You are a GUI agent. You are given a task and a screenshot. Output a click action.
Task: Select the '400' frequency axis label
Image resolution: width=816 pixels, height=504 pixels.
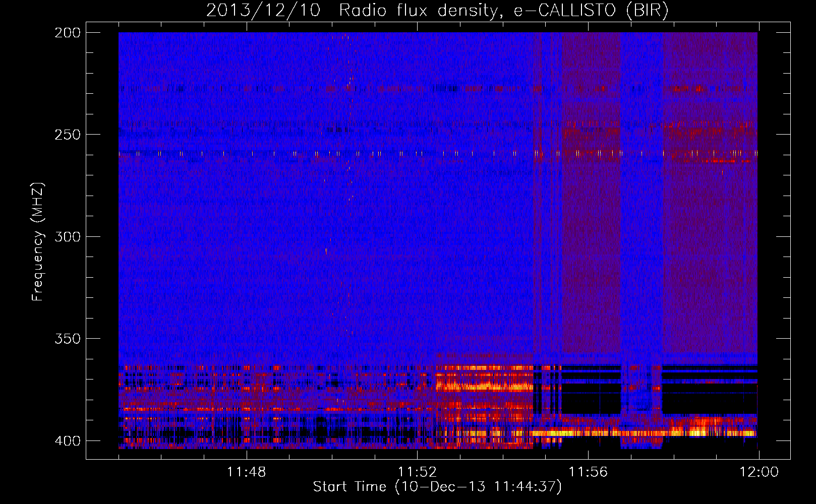67,440
